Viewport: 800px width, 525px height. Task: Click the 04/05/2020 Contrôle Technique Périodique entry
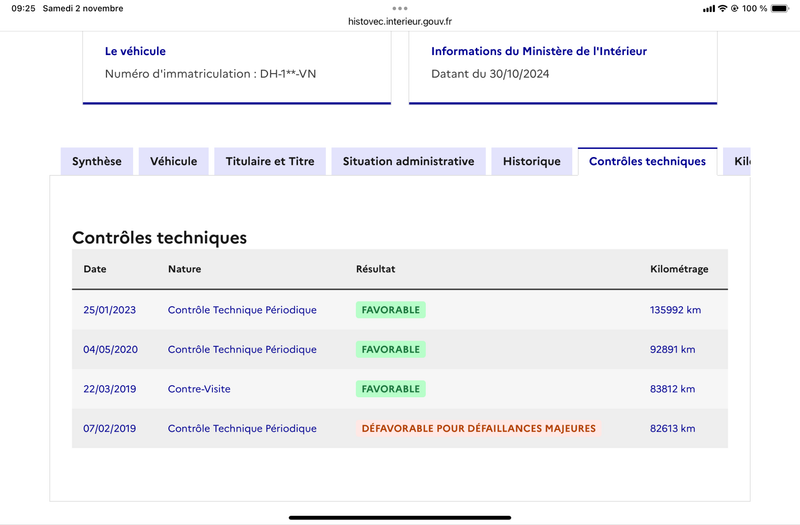[242, 349]
